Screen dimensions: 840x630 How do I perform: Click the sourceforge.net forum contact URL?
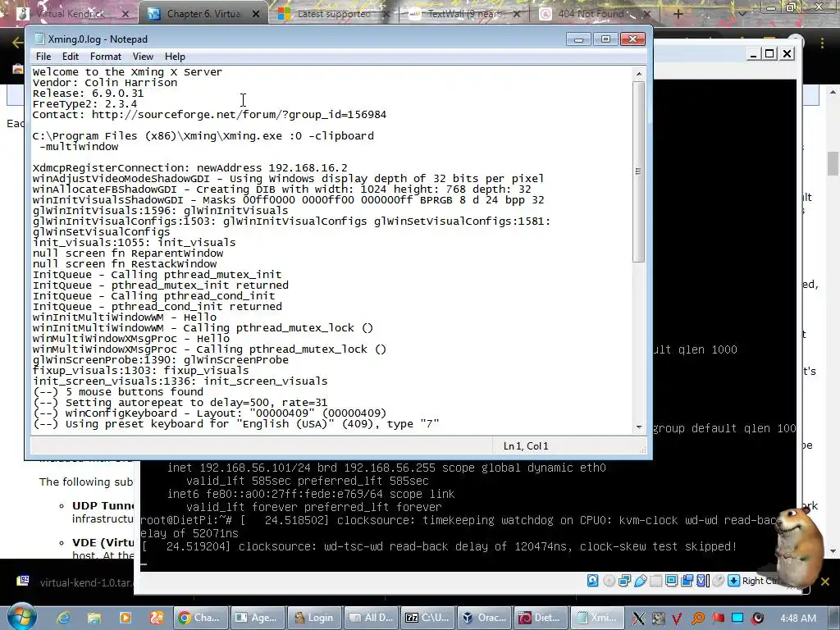pos(239,115)
